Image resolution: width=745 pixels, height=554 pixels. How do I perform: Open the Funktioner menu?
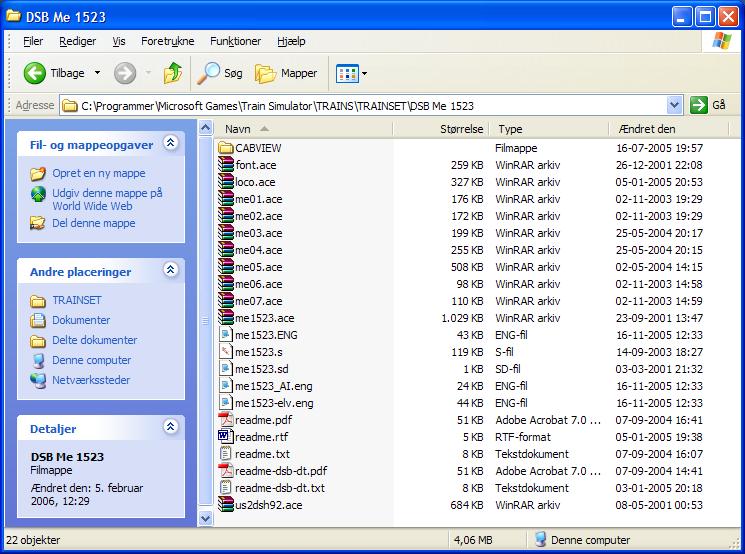click(236, 41)
